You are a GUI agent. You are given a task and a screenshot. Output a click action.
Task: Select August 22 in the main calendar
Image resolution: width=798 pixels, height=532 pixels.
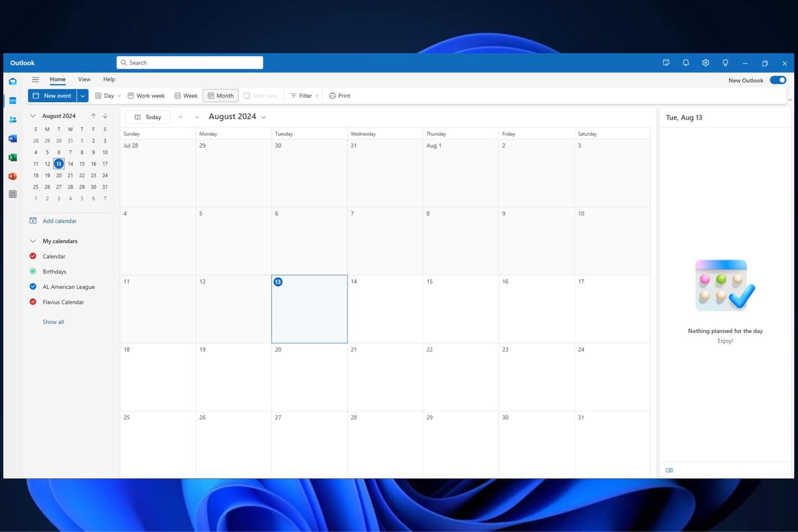460,377
